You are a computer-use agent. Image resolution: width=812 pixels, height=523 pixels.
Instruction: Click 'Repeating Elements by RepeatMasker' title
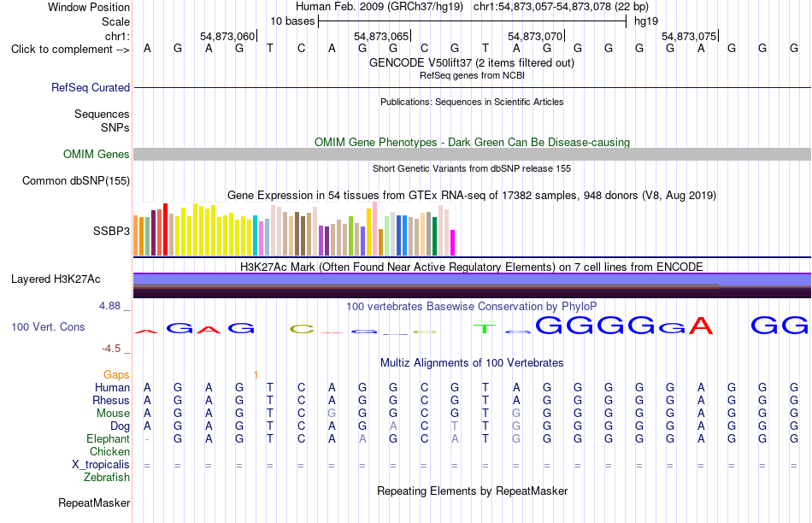point(472,491)
